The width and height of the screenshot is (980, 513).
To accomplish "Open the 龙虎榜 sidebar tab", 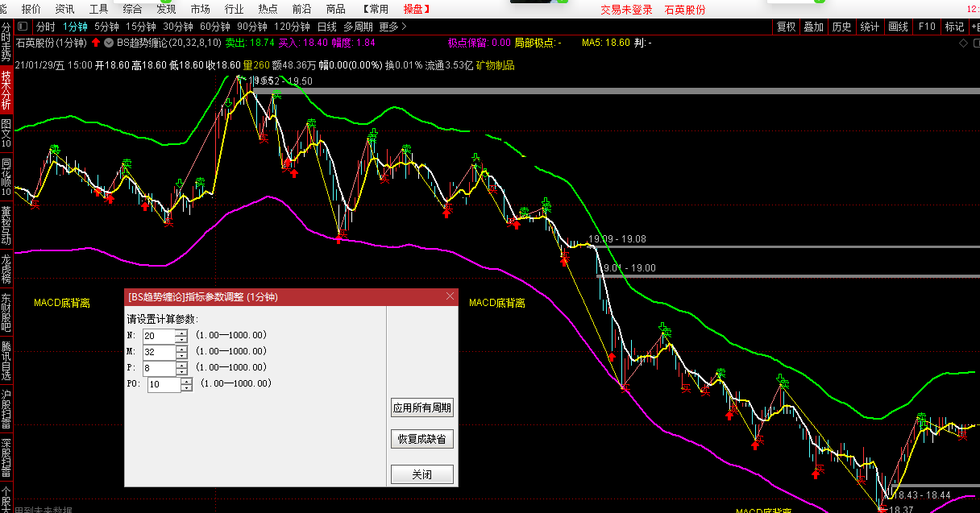I will pos(6,270).
